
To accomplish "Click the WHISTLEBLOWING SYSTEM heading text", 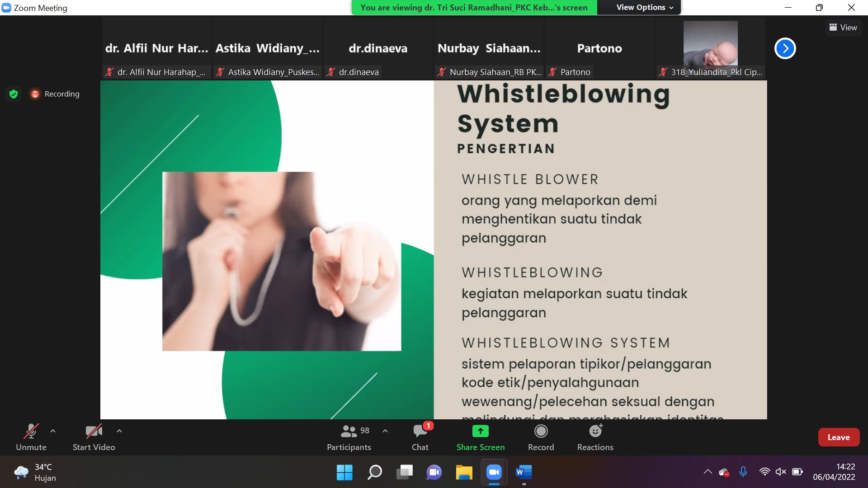I will click(x=566, y=343).
